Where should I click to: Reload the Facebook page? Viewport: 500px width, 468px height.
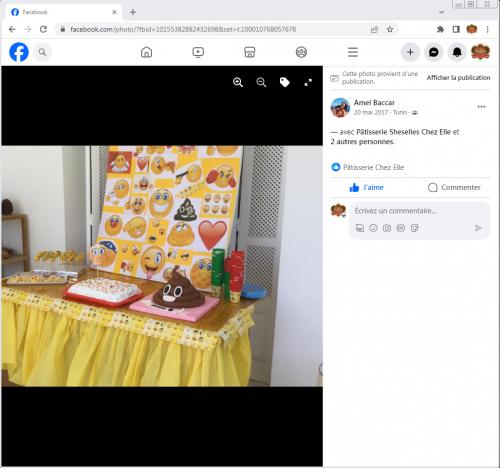(x=43, y=29)
